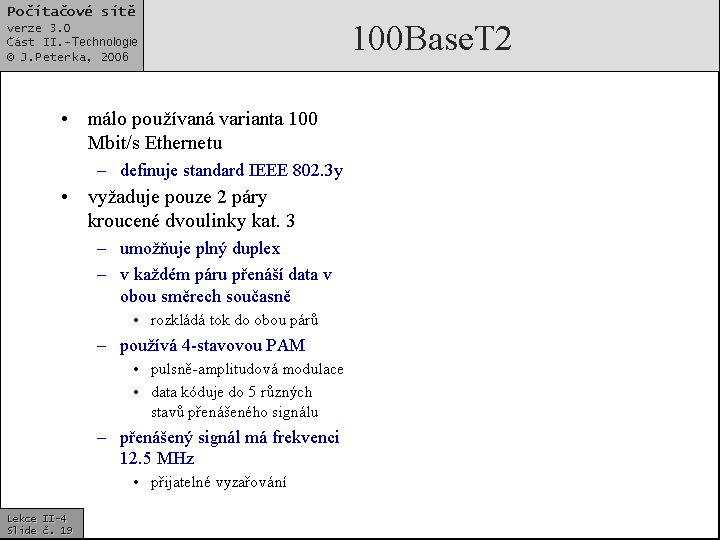Click the verze 3.0 label
This screenshot has width=720, height=540.
[38, 28]
